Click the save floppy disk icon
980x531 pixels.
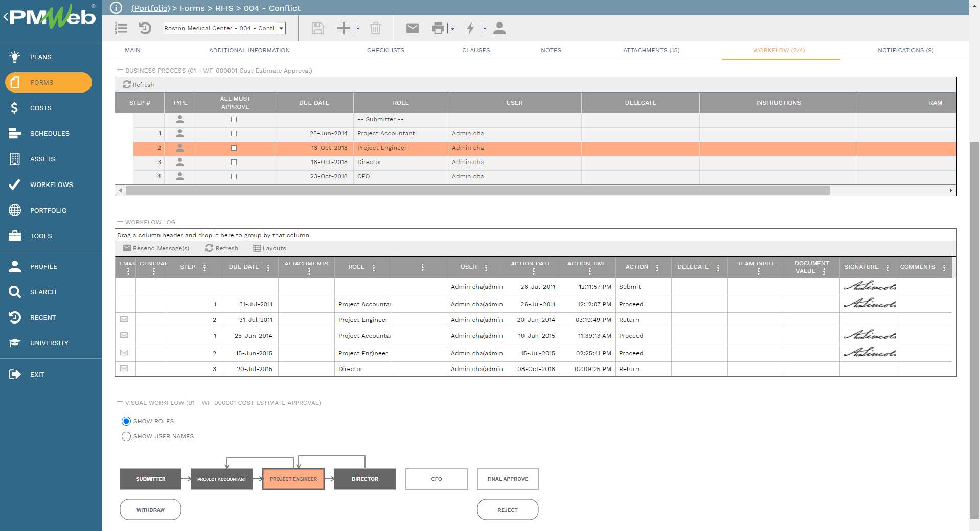point(317,28)
